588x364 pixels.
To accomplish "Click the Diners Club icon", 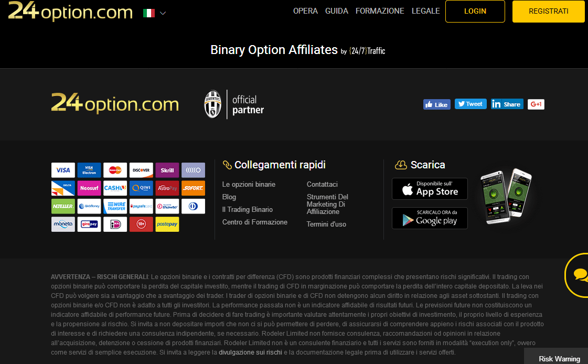I will click(194, 206).
